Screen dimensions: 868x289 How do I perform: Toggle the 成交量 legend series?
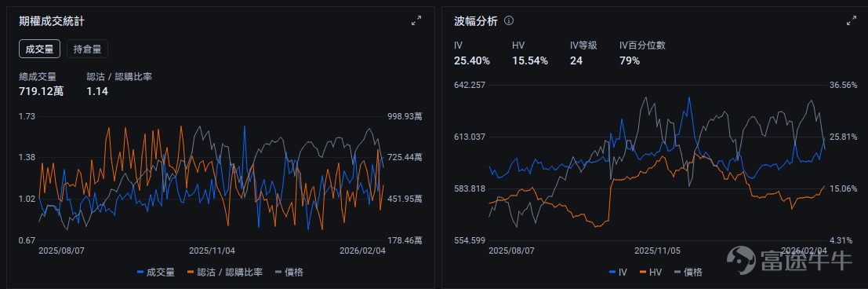click(155, 273)
